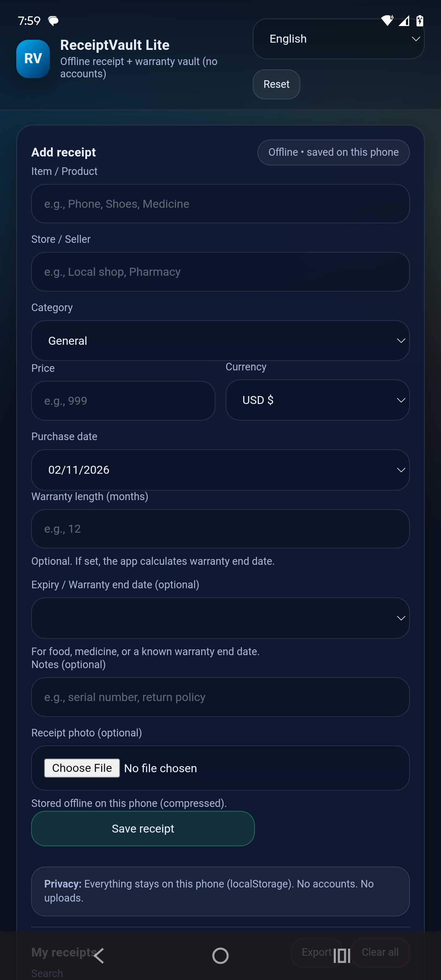Click the 'Offline • saved on this phone' badge
Screen dimensions: 441x980
[333, 152]
